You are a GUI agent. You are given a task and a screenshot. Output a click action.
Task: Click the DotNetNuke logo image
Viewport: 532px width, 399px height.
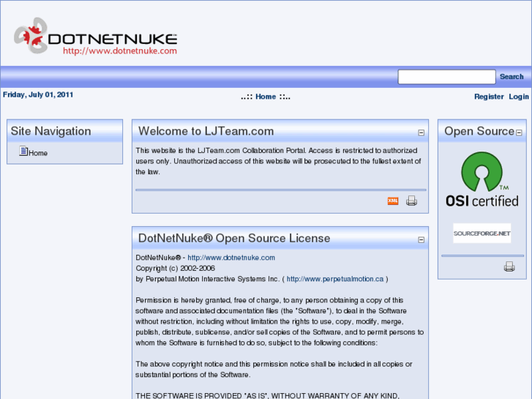[95, 36]
